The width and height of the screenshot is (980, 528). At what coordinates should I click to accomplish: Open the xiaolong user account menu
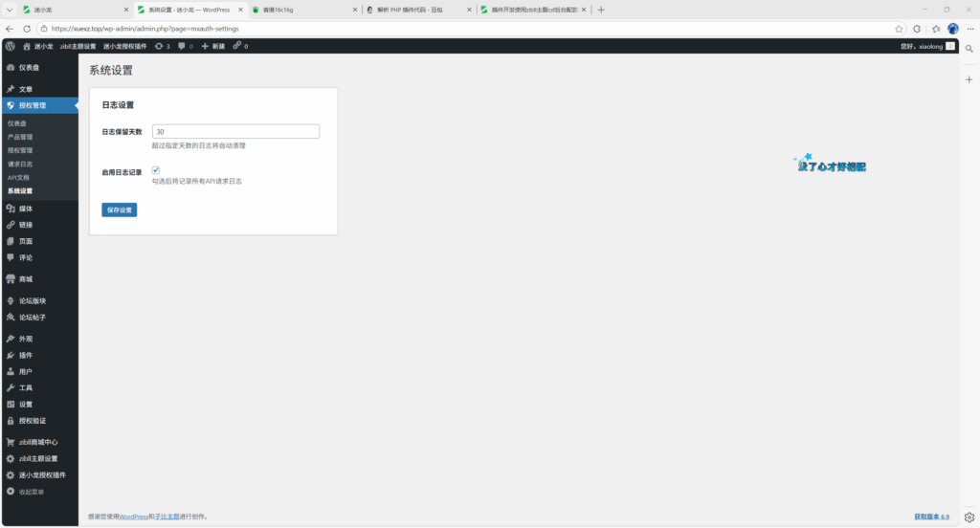click(926, 46)
